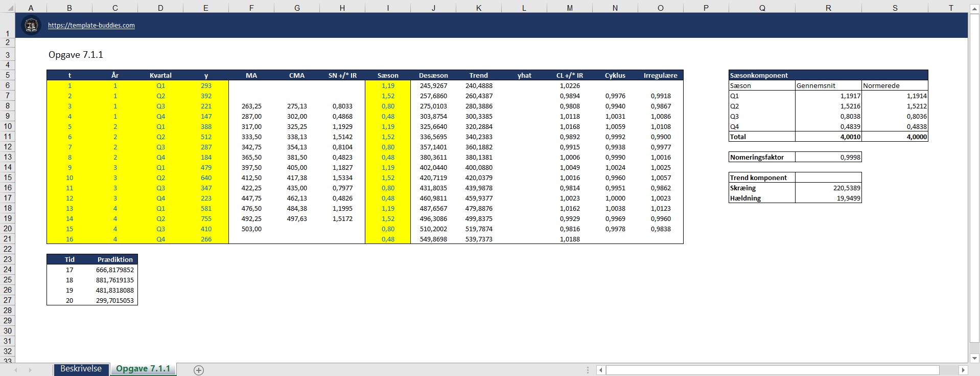Click the Nomeringsfaktor value cell 0,9998
980x376 pixels.
click(828, 157)
